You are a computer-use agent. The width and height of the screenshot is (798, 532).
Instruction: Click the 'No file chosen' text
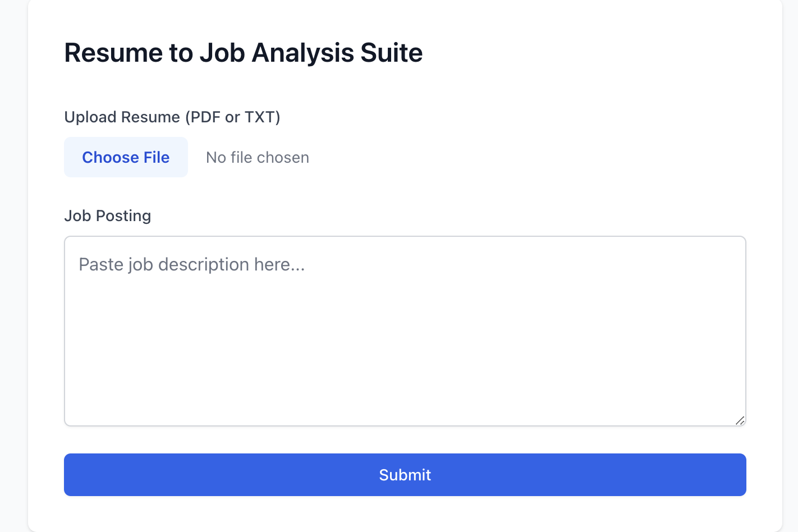[258, 158]
